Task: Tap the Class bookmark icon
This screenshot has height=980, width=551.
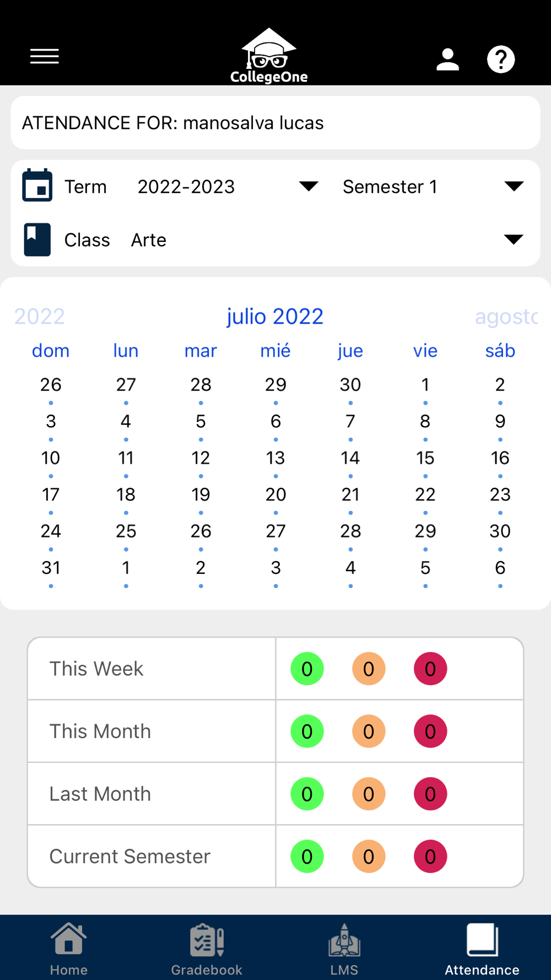Action: (x=37, y=240)
